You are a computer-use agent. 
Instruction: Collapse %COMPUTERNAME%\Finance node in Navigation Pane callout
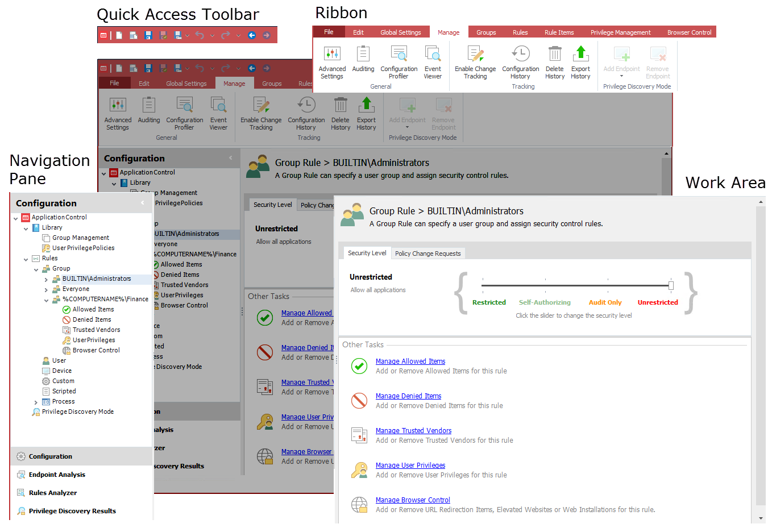click(x=46, y=300)
